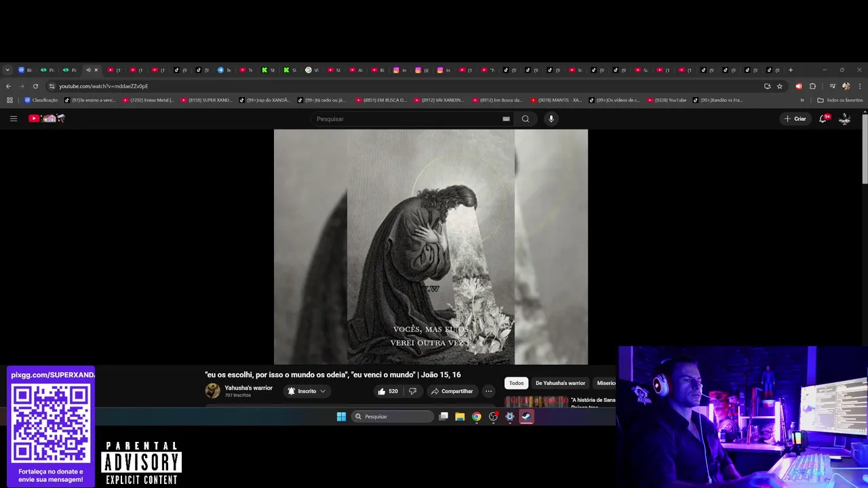Select the De Yahusha's warrior chip
This screenshot has width=868, height=488.
pos(560,383)
